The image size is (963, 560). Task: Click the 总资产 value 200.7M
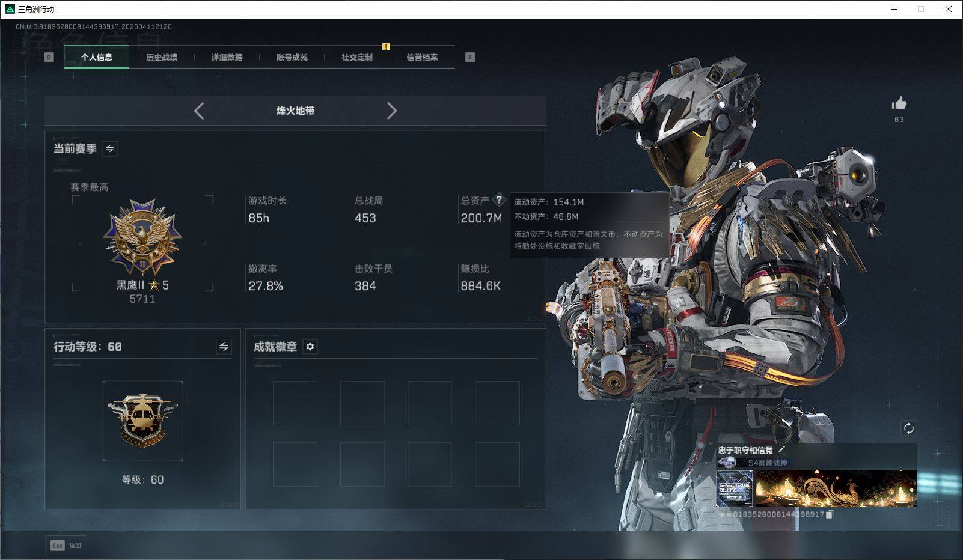point(481,218)
